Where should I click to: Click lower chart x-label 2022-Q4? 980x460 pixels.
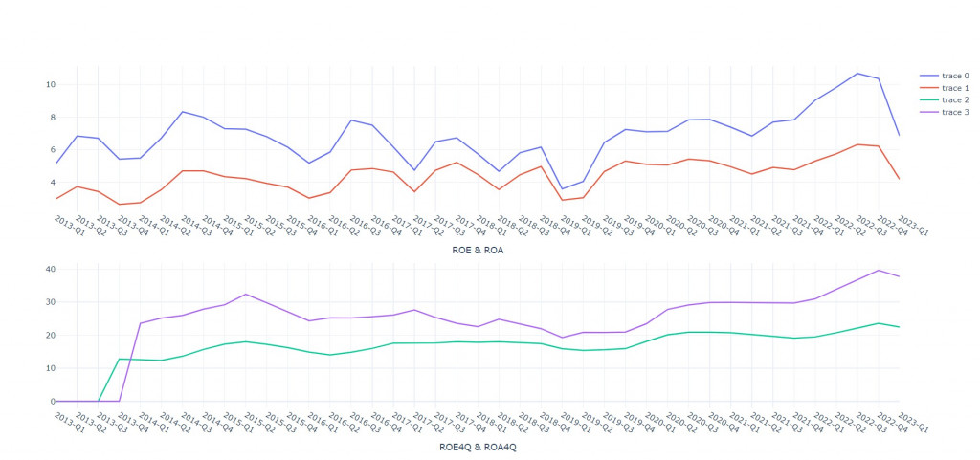click(x=895, y=423)
